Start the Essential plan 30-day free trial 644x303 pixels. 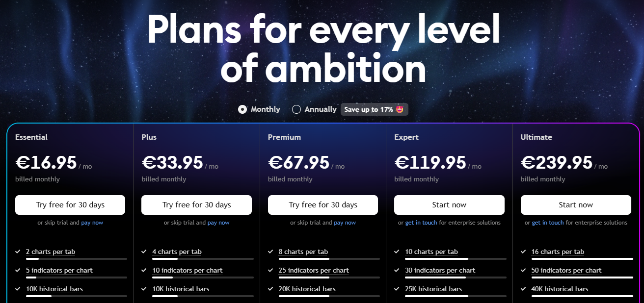tap(70, 205)
